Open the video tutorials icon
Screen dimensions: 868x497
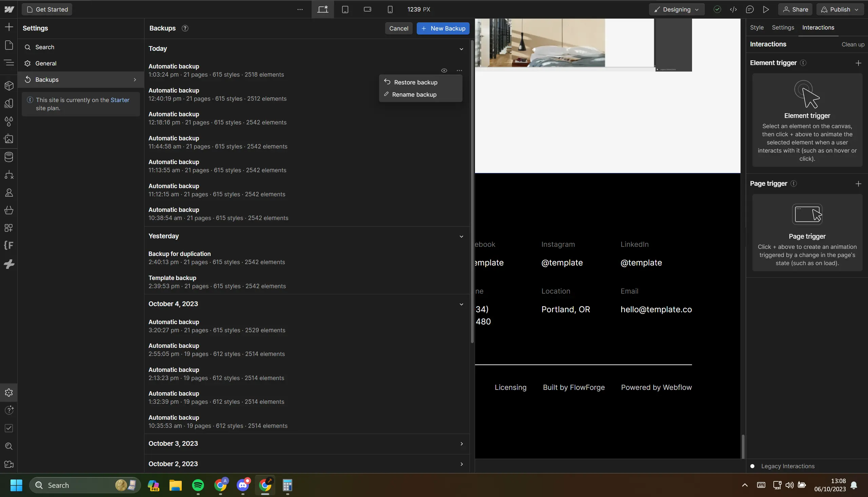(x=9, y=464)
